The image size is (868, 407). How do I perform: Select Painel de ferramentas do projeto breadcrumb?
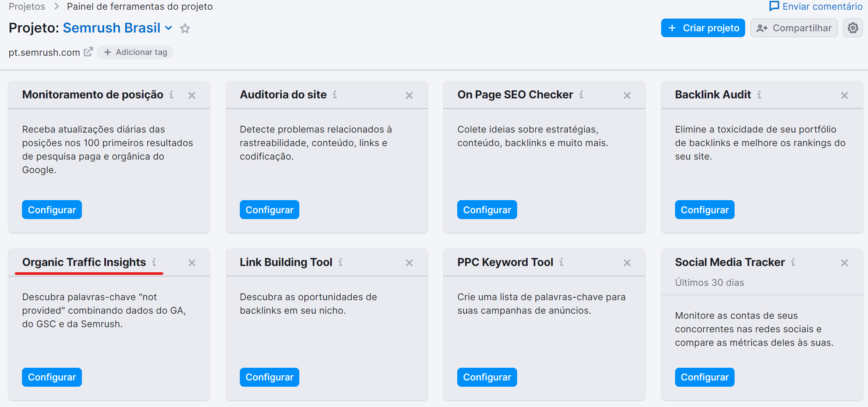[x=139, y=6]
